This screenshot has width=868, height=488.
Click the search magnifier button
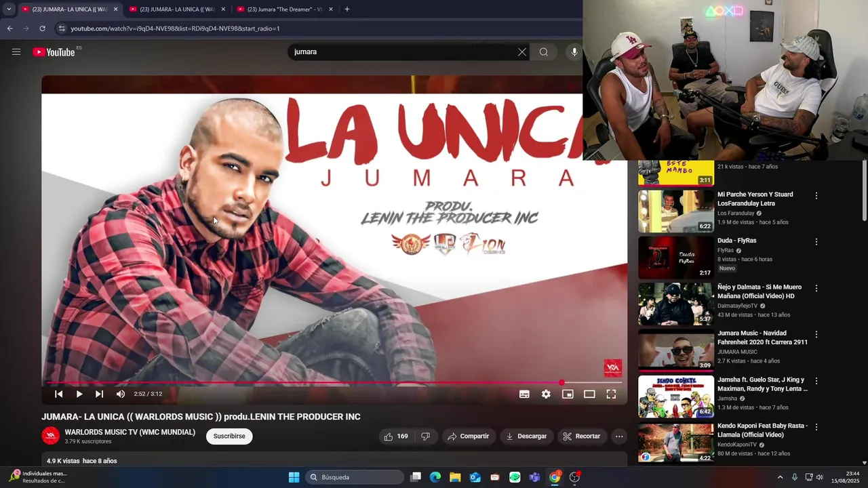[x=544, y=52]
